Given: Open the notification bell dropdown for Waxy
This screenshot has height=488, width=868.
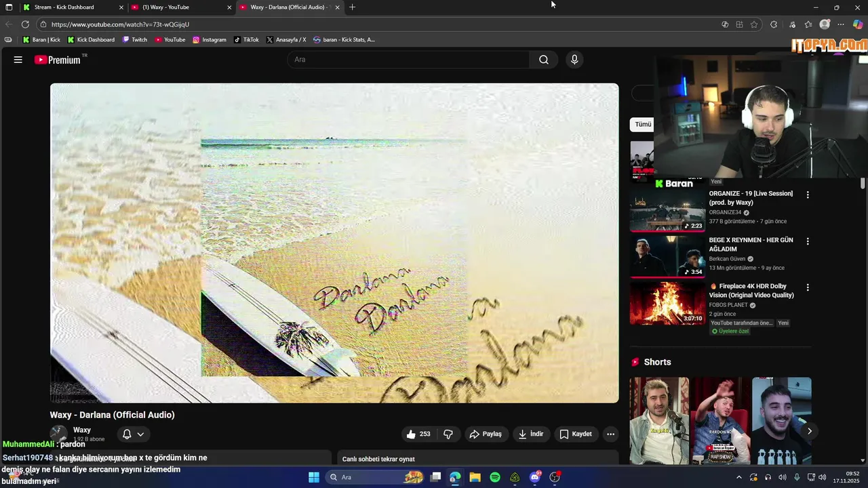Looking at the screenshot, I should 133,434.
